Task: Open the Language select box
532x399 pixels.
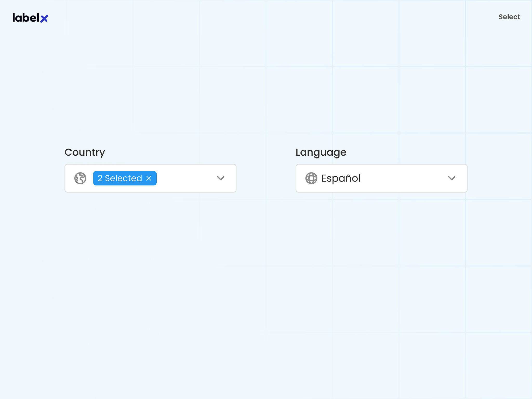Action: point(381,178)
